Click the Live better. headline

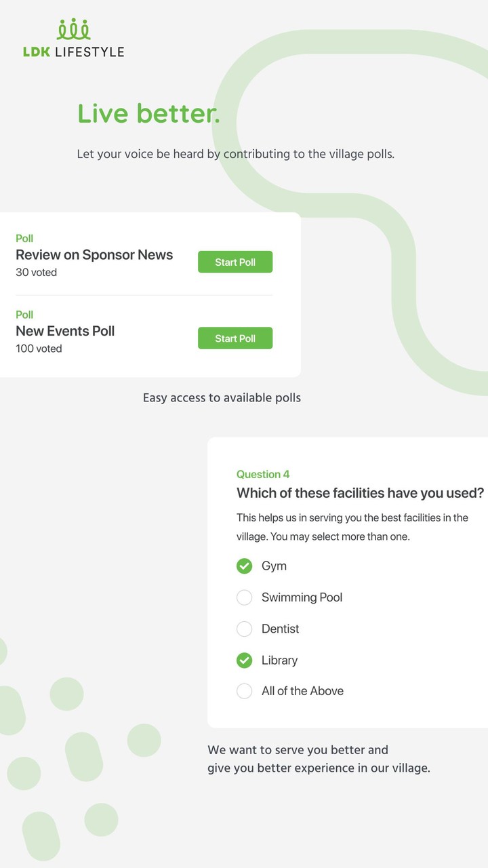148,113
